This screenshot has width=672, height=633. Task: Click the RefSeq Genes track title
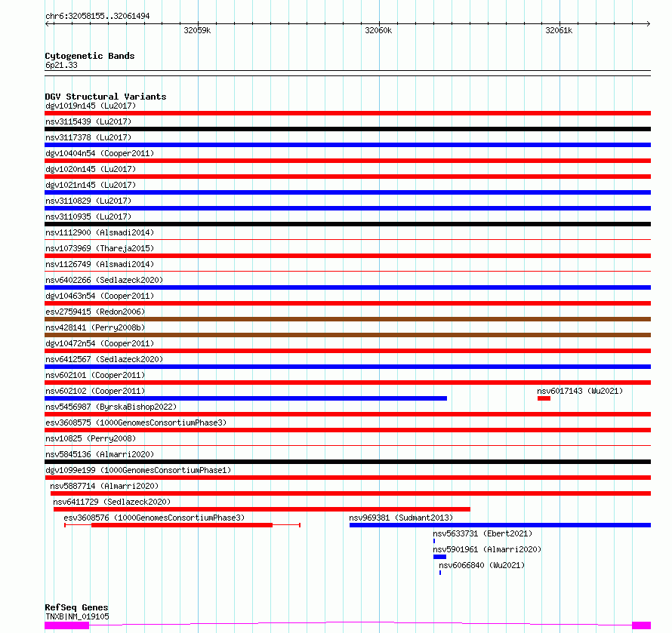pyautogui.click(x=76, y=607)
